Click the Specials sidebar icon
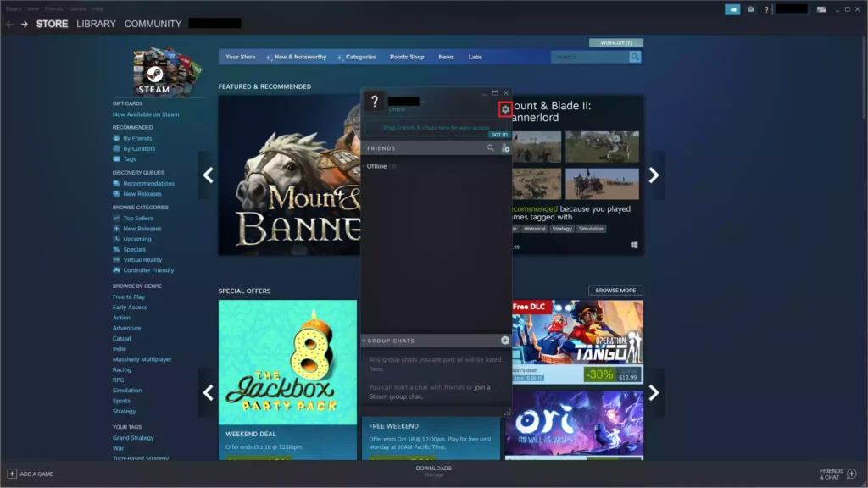Viewport: 868px width, 488px height. (x=116, y=250)
